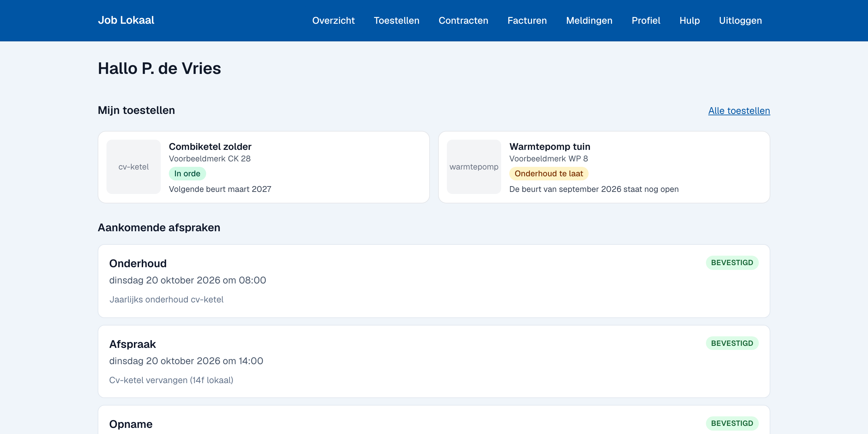Open the Opname appointment title

131,424
